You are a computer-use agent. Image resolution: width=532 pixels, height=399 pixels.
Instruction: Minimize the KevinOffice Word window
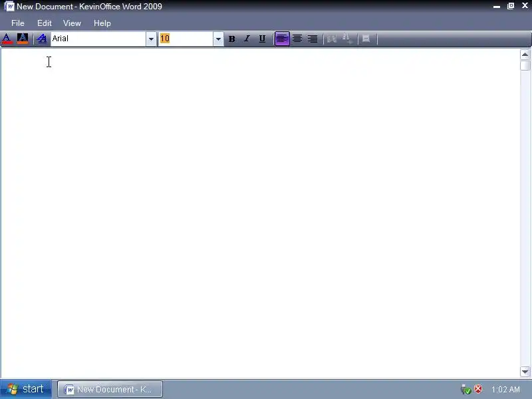point(497,6)
